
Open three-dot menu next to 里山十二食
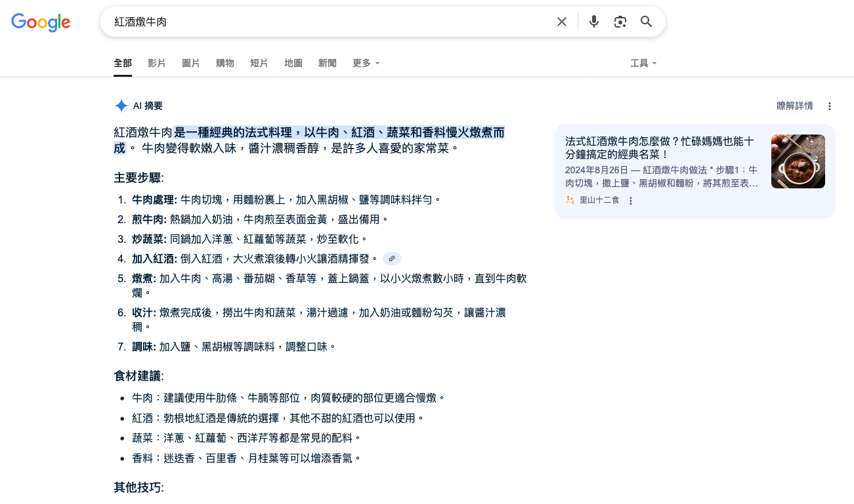[631, 201]
